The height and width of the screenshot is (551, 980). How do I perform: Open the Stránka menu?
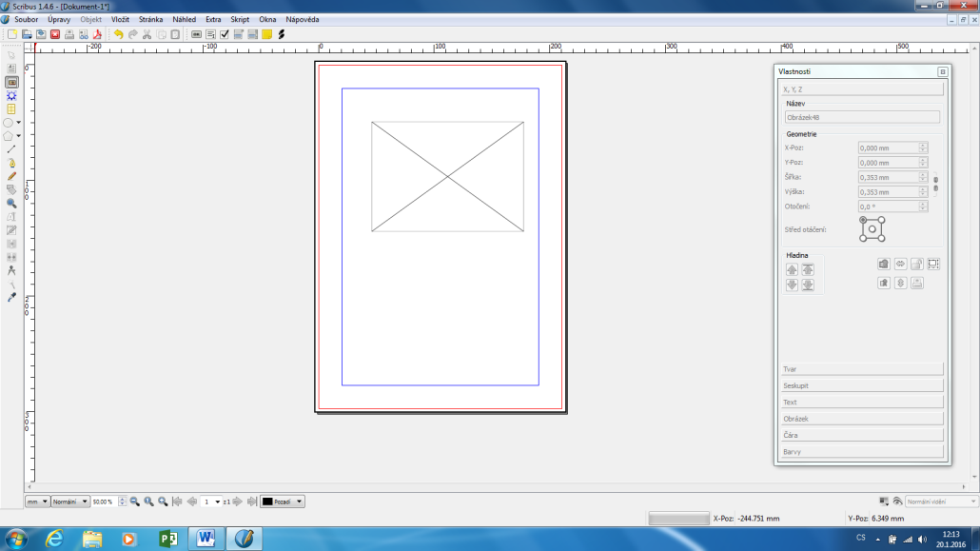[x=150, y=19]
